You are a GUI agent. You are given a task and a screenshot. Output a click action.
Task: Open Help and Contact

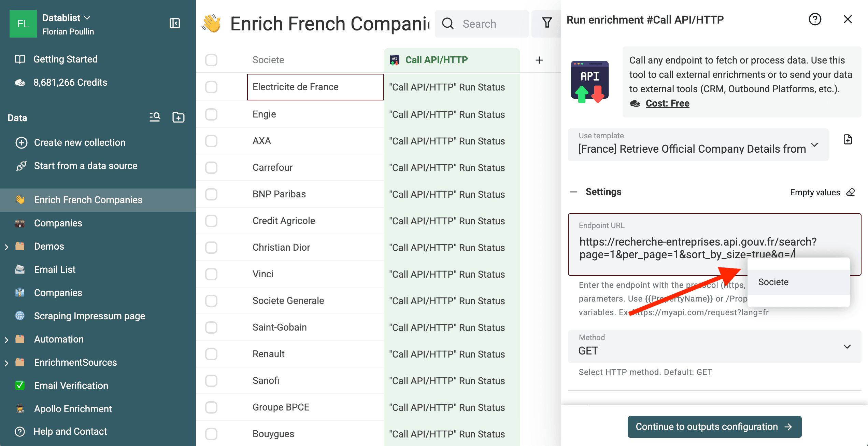click(70, 431)
